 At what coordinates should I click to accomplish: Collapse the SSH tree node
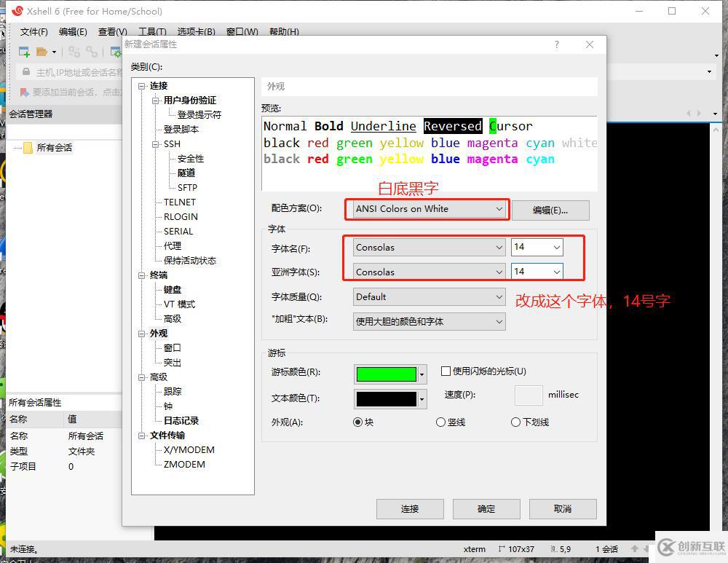(x=156, y=144)
